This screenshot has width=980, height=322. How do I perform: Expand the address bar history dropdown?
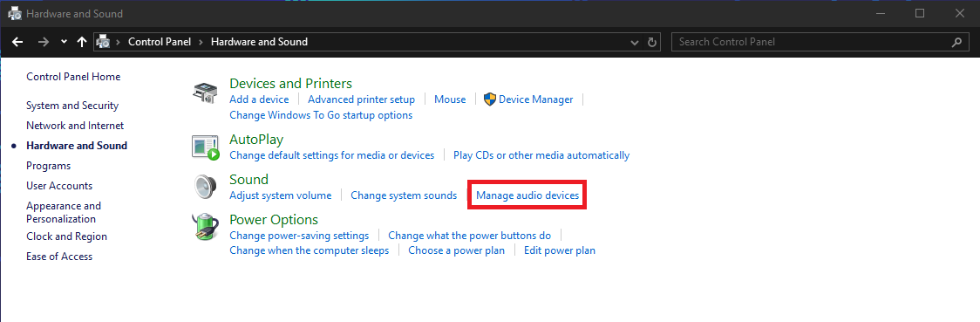[x=635, y=43]
